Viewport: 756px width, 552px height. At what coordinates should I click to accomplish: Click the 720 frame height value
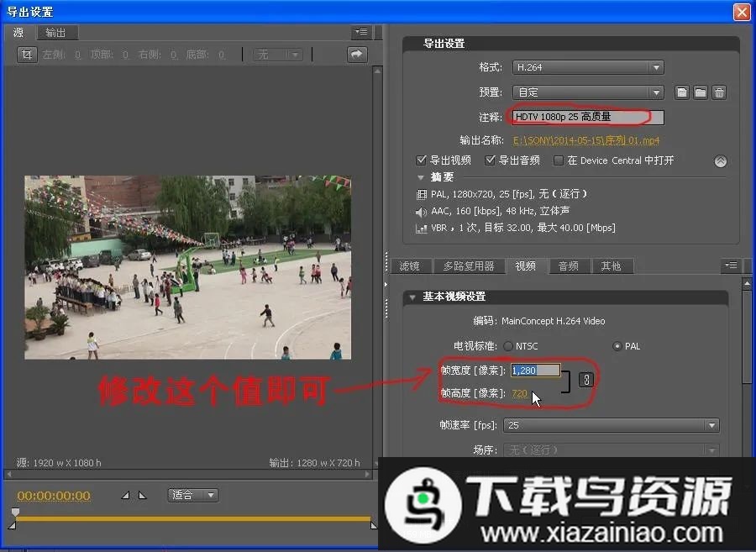point(519,393)
